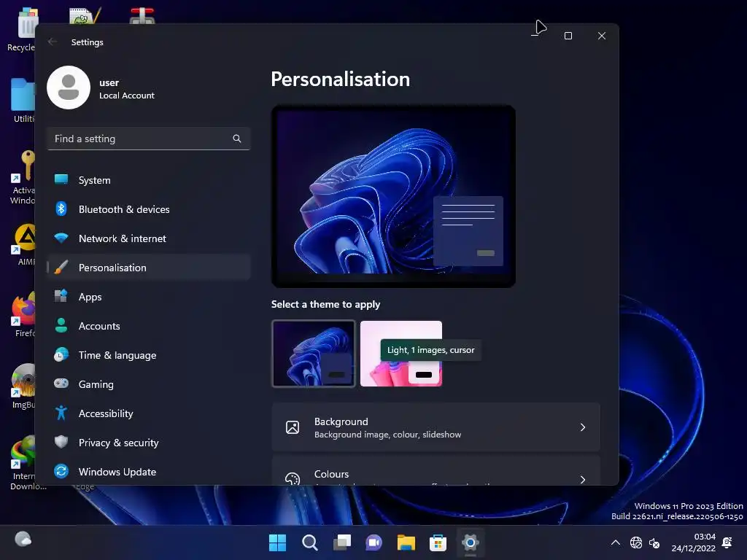Click the muted volume tray icon

pos(654,542)
